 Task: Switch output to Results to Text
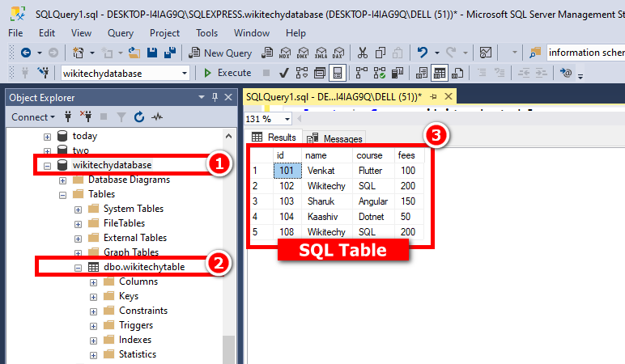422,73
